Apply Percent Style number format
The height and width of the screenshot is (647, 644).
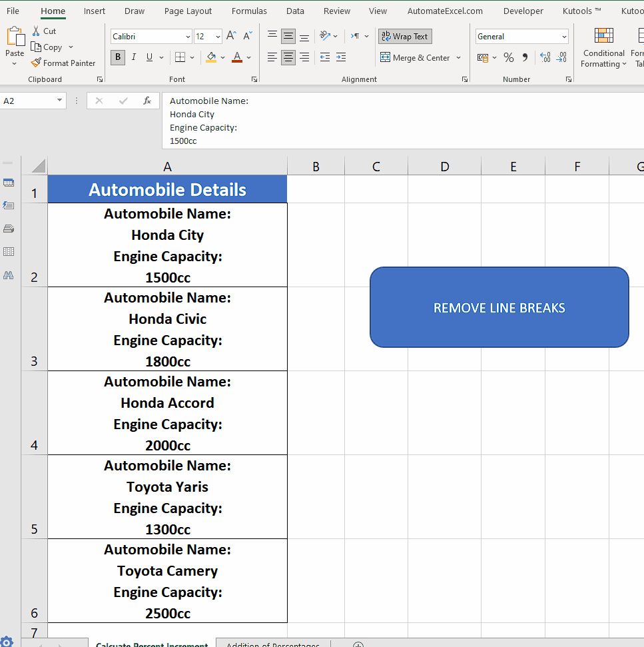click(x=509, y=57)
